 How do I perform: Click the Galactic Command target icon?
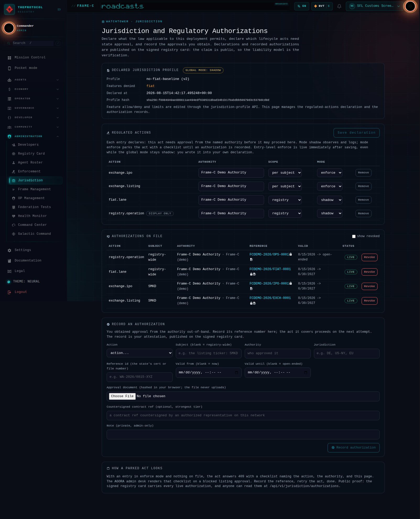click(x=14, y=234)
